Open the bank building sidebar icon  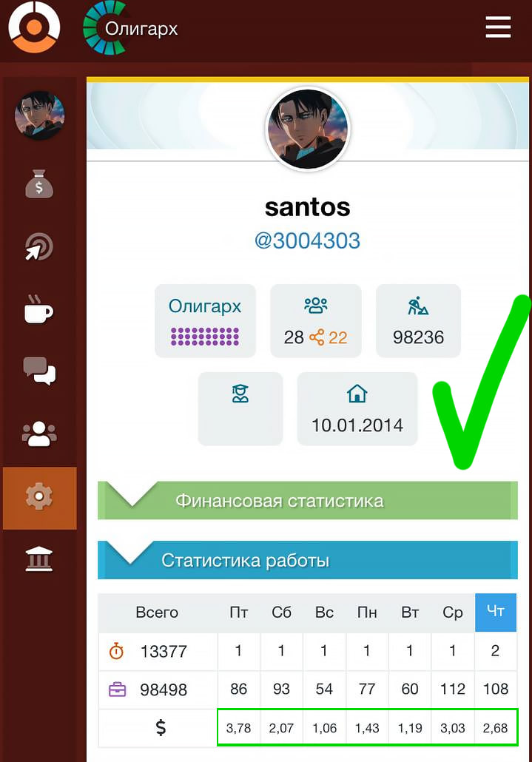tap(39, 559)
